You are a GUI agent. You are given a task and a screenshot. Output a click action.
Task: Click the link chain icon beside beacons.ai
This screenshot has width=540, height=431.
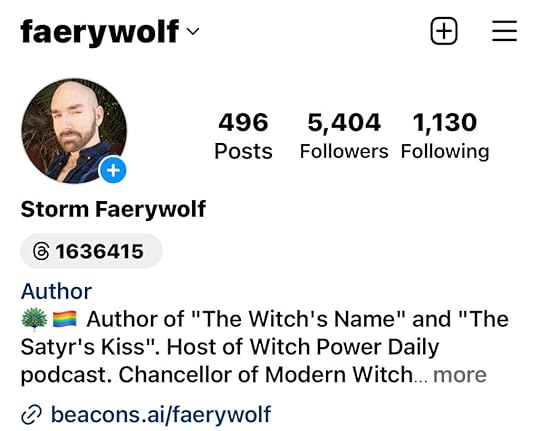(31, 414)
